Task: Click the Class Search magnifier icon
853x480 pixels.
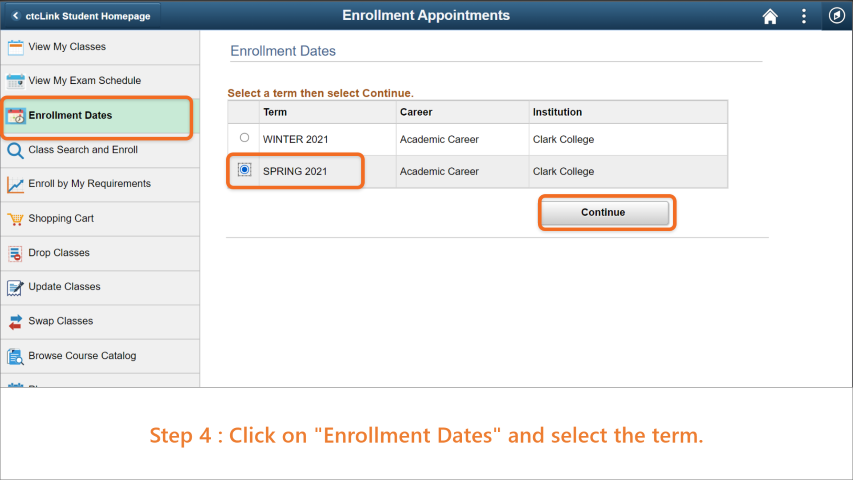Action: pyautogui.click(x=15, y=150)
